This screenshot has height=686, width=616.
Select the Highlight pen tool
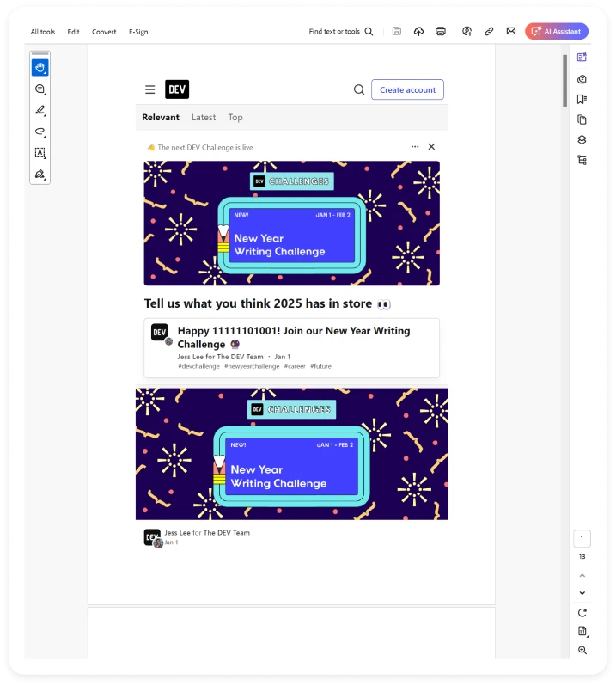(40, 111)
